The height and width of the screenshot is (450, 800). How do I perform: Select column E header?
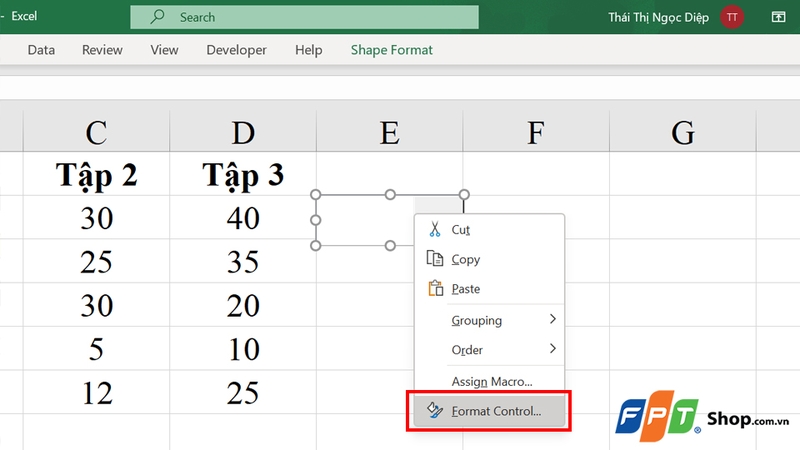pyautogui.click(x=389, y=132)
